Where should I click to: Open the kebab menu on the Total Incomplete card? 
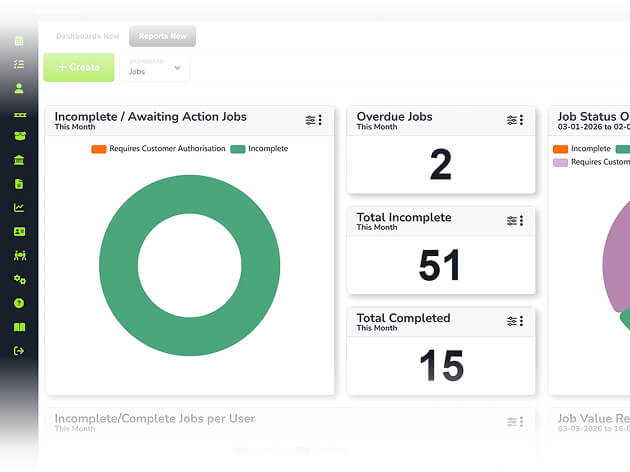tap(522, 221)
